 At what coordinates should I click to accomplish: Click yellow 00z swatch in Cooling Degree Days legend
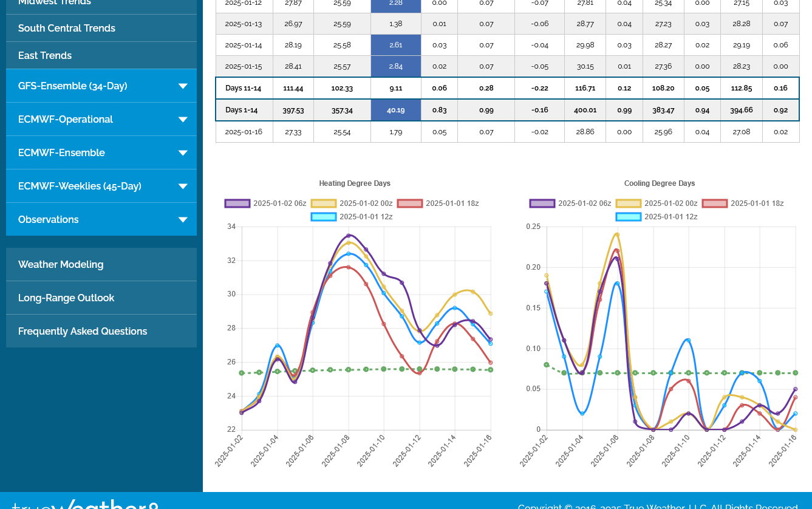point(628,203)
